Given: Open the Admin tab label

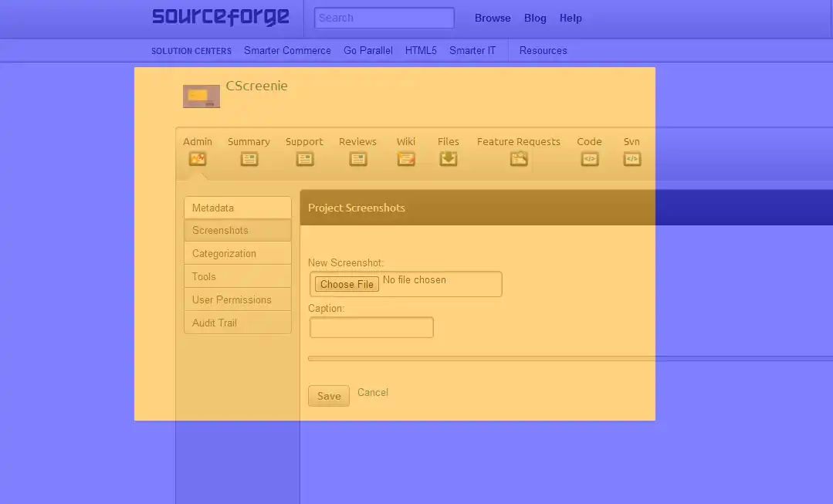Looking at the screenshot, I should pos(198,142).
